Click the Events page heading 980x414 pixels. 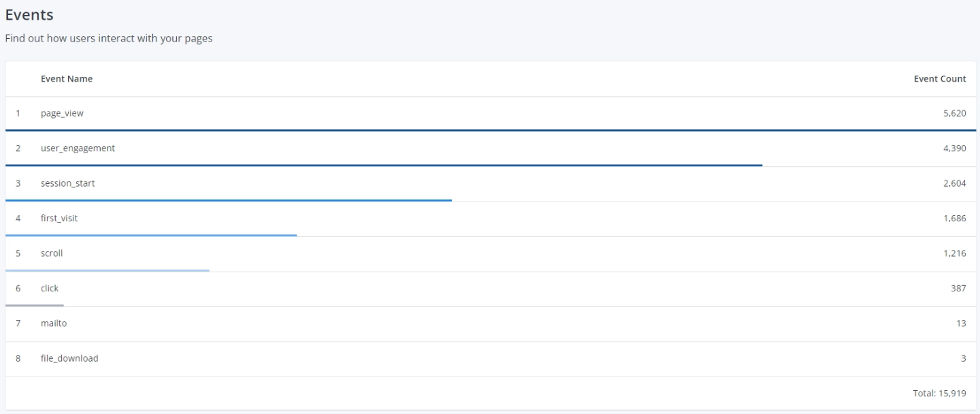[x=29, y=14]
